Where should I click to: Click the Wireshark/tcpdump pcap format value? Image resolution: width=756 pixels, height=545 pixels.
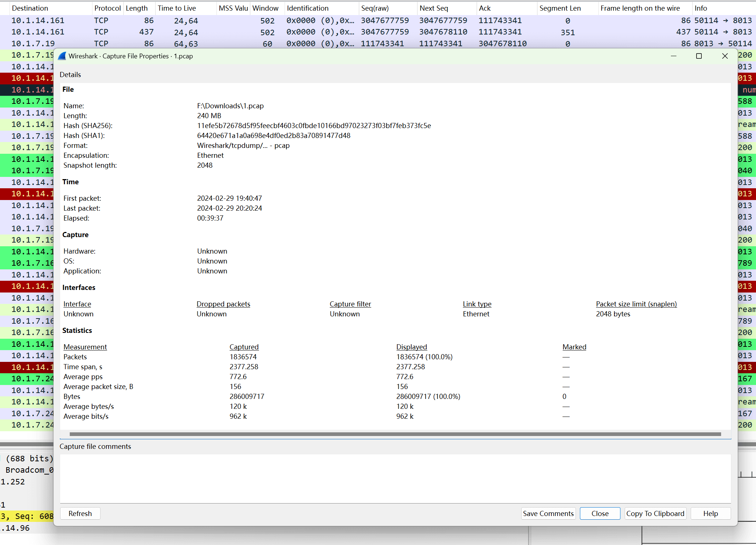tap(243, 145)
